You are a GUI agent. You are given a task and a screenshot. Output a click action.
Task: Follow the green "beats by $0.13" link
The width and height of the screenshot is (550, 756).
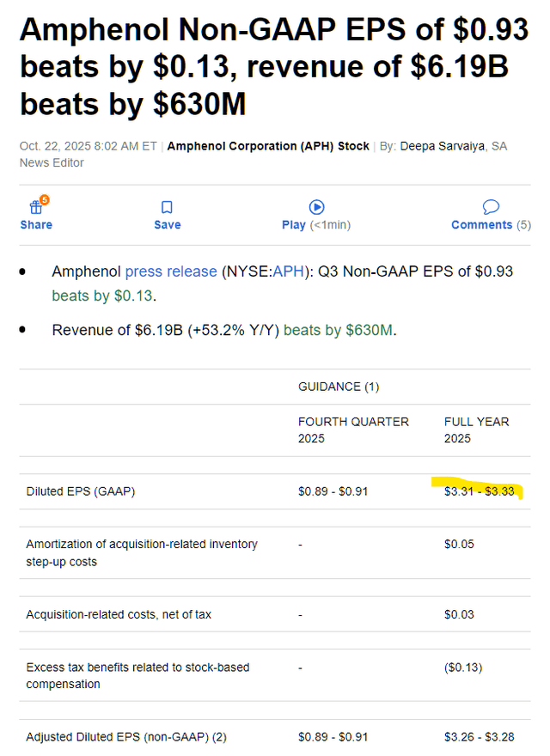click(103, 296)
